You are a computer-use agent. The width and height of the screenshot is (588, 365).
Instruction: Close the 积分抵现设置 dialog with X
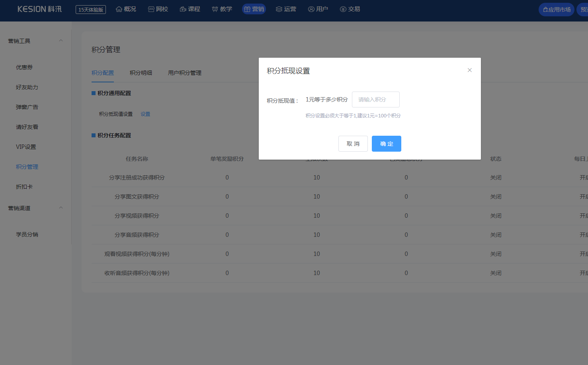[x=470, y=70]
